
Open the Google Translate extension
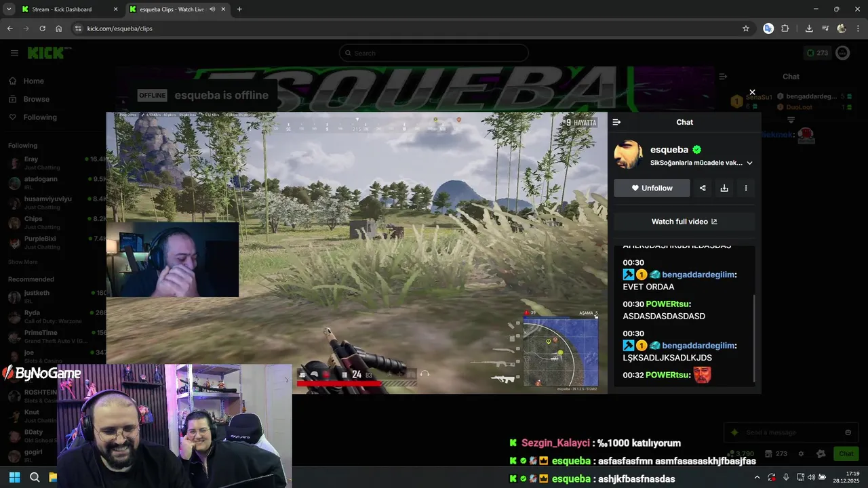coord(768,28)
